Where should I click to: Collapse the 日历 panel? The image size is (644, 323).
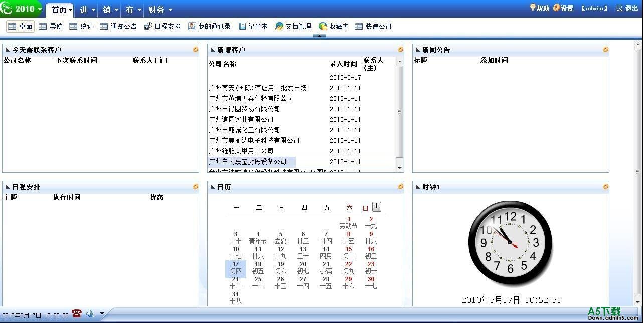pos(213,187)
